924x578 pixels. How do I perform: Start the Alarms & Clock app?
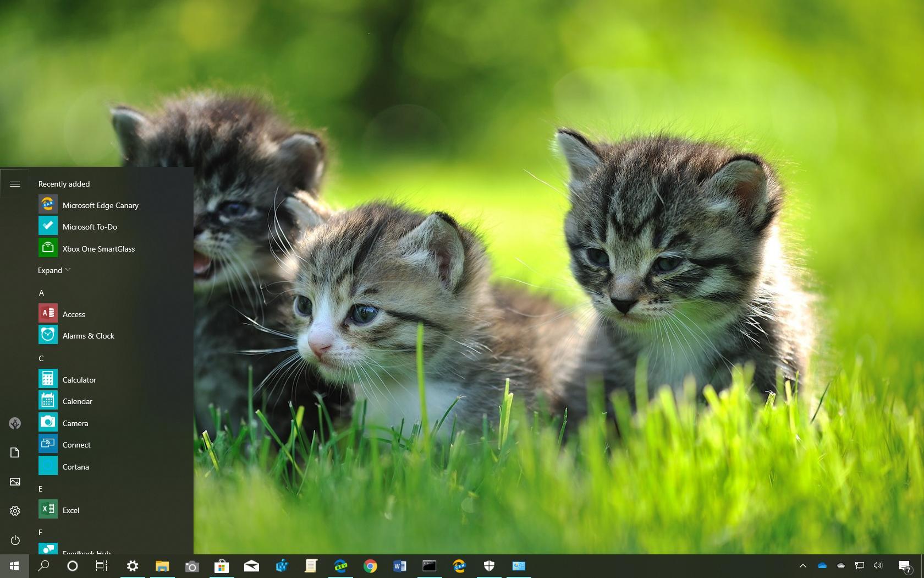[x=89, y=335]
